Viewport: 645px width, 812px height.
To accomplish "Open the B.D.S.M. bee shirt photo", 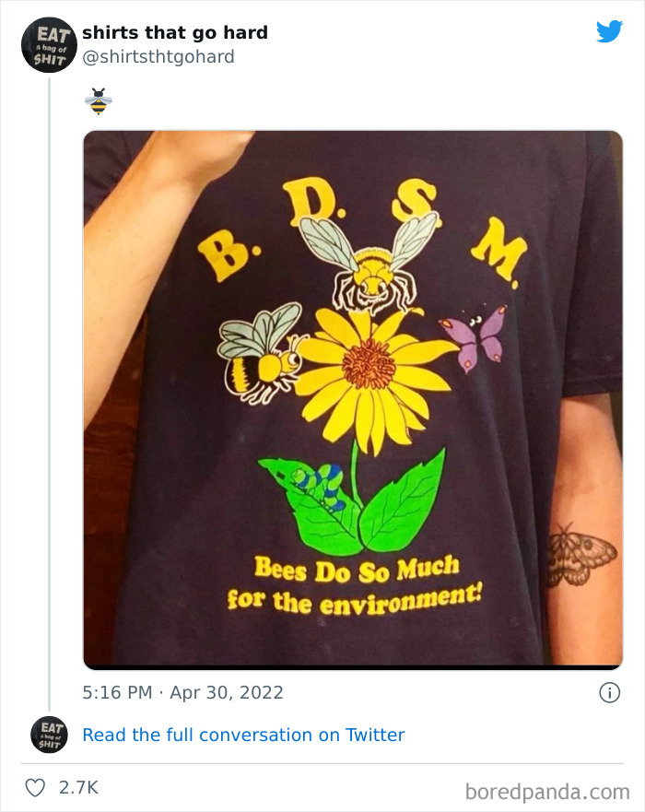I will pos(353,400).
